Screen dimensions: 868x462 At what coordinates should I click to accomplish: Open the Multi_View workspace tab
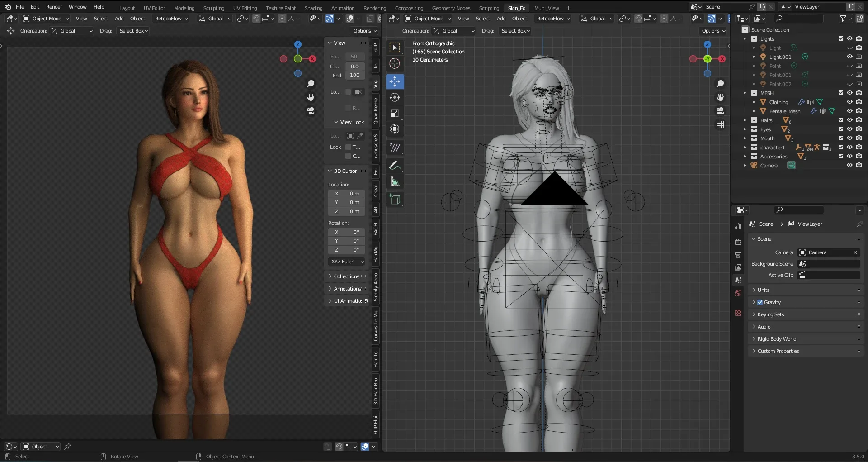pos(547,8)
